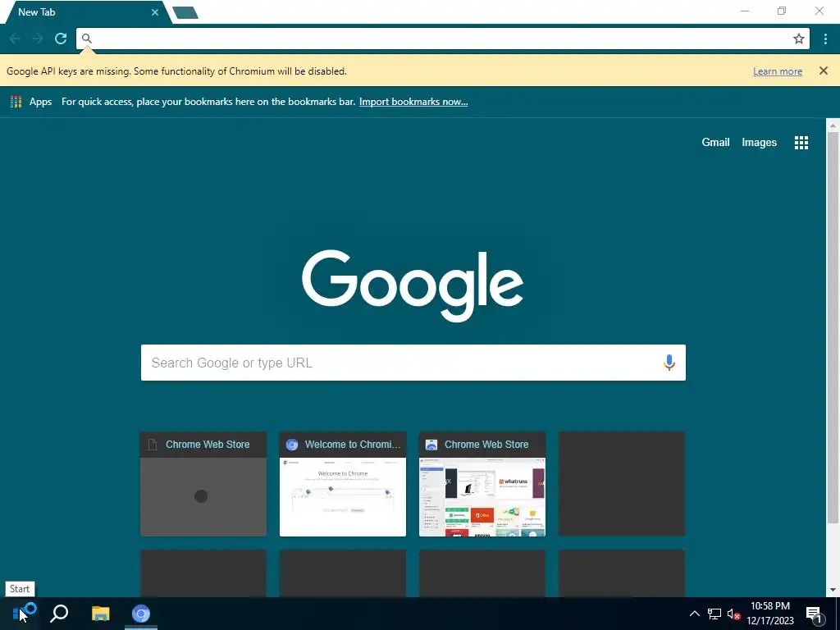Start voice search with the microphone icon

669,363
